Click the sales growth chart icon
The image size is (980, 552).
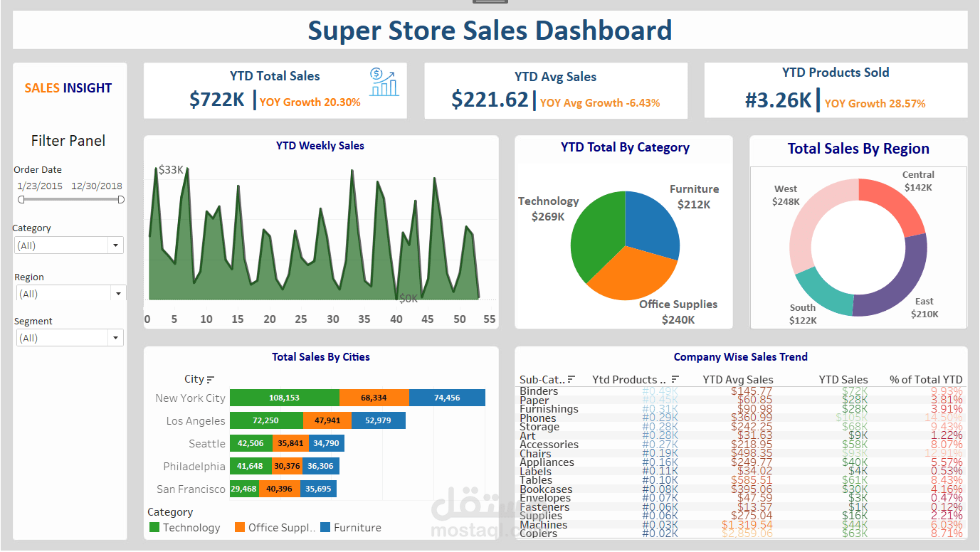click(384, 82)
